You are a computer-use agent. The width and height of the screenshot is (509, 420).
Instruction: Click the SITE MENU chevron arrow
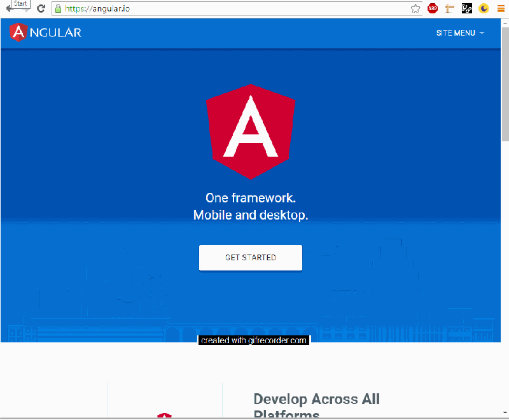click(x=482, y=32)
